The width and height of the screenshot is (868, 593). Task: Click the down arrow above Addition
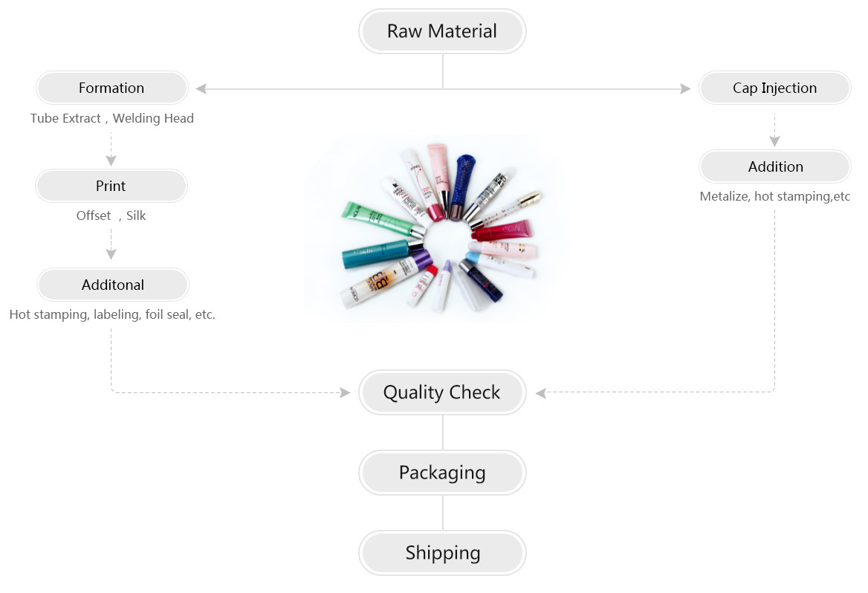click(774, 141)
